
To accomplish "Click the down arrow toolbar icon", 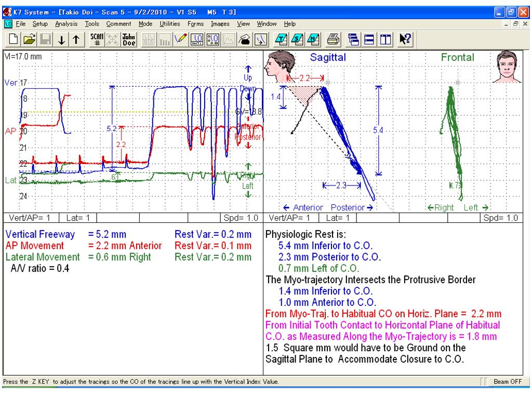I will pyautogui.click(x=61, y=39).
